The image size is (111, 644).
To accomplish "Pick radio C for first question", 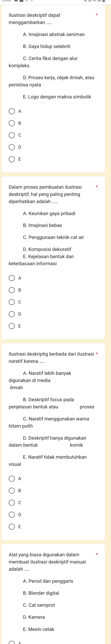I will click(x=12, y=135).
